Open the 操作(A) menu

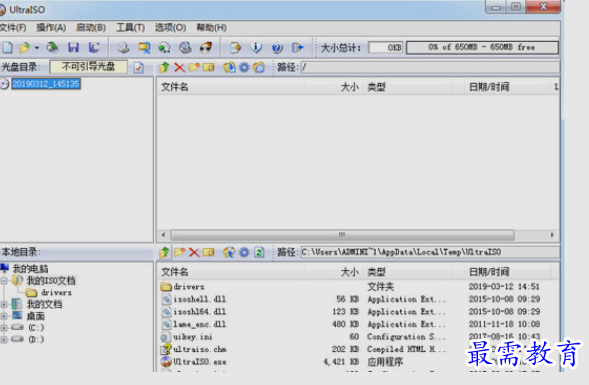51,27
